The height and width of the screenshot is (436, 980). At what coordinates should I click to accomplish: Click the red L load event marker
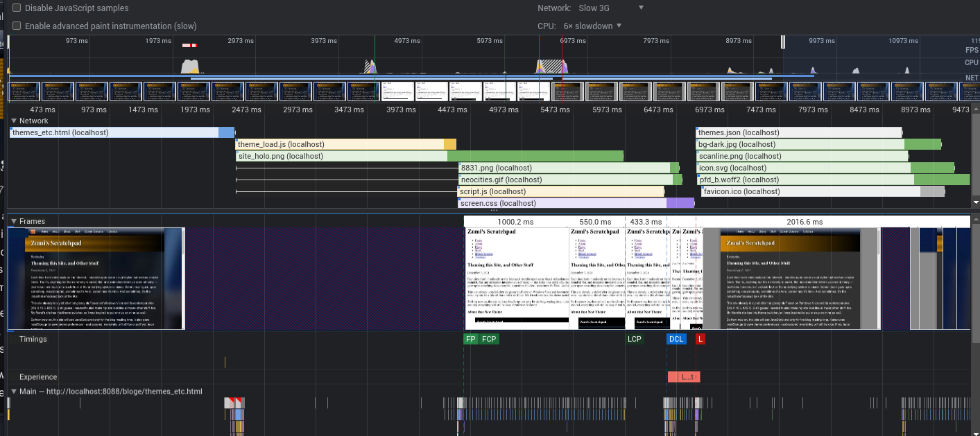(700, 339)
